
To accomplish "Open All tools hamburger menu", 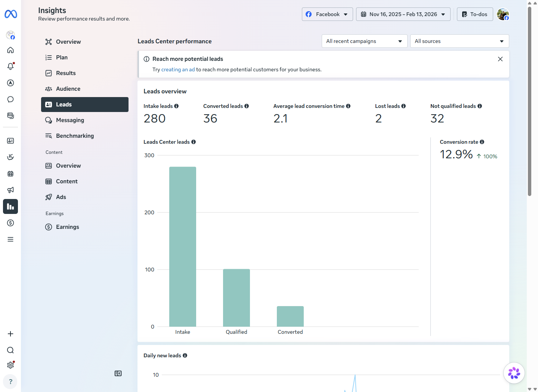I will click(10, 239).
